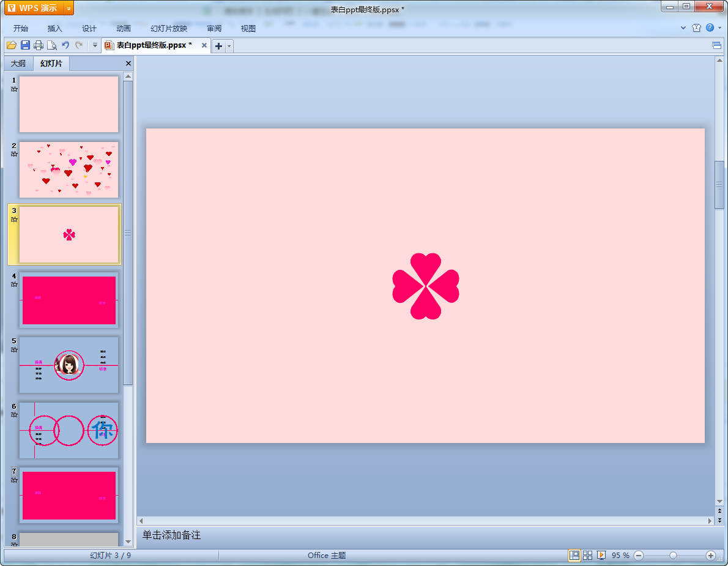Image resolution: width=728 pixels, height=566 pixels.
Task: Open the quick access toolbar customize dropdown
Action: point(95,45)
